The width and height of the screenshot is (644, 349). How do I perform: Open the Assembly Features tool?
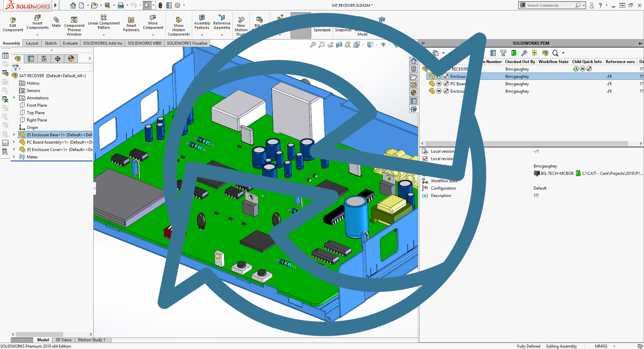202,23
